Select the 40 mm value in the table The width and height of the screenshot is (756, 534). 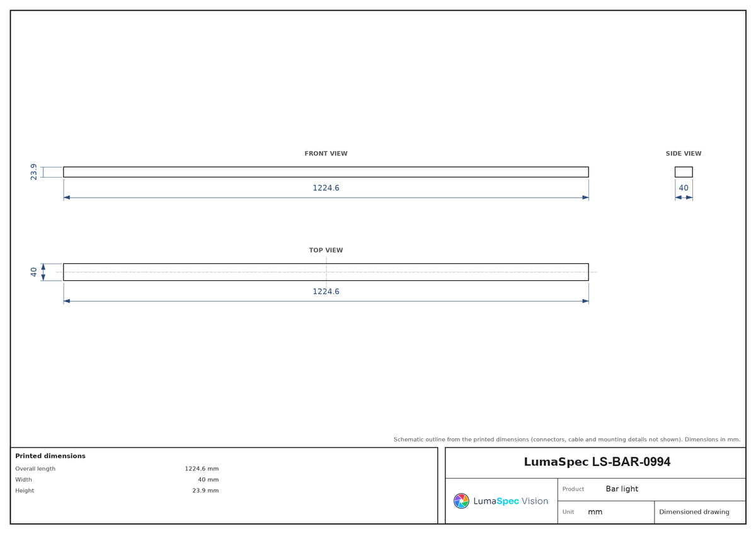coord(209,480)
